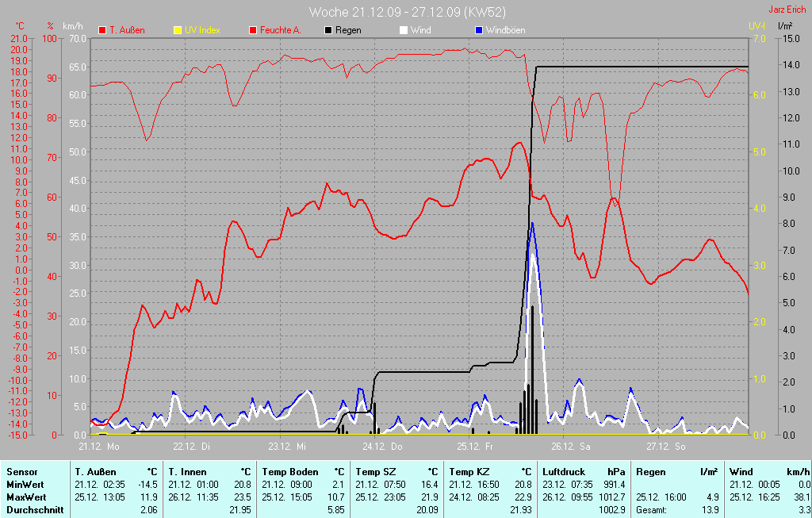
Task: Click the red Feuchte A. legend swatch
Action: pos(254,30)
